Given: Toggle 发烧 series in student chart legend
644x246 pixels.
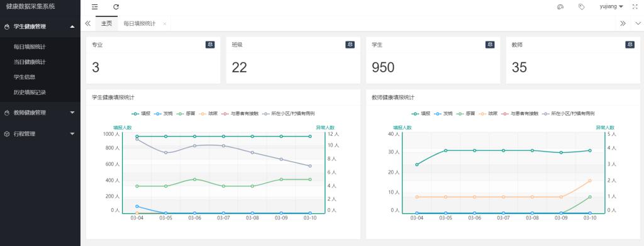Looking at the screenshot, I should (164, 113).
